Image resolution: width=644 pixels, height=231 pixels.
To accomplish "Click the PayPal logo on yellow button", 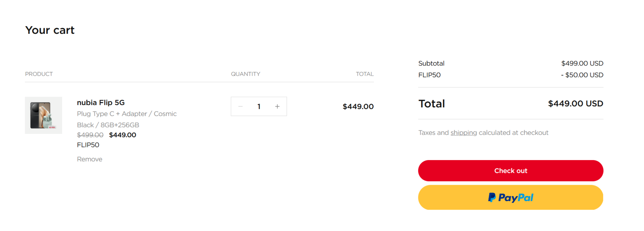I will point(511,198).
